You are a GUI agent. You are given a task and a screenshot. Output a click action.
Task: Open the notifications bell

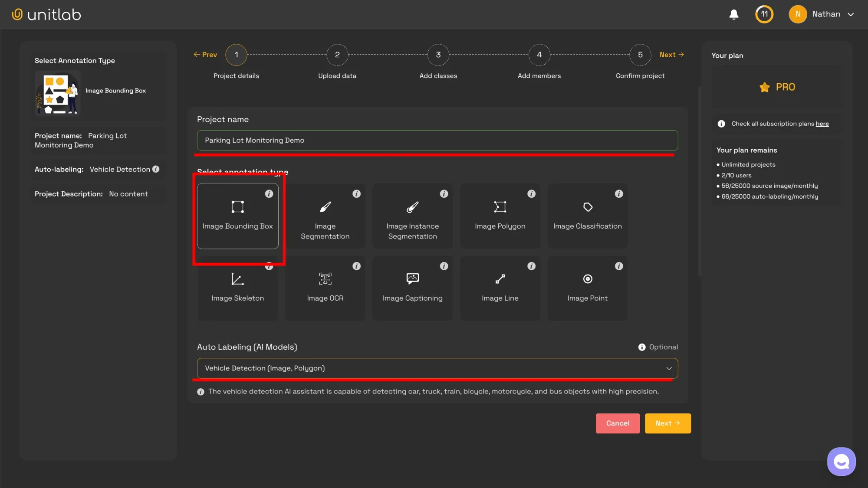[x=733, y=14]
